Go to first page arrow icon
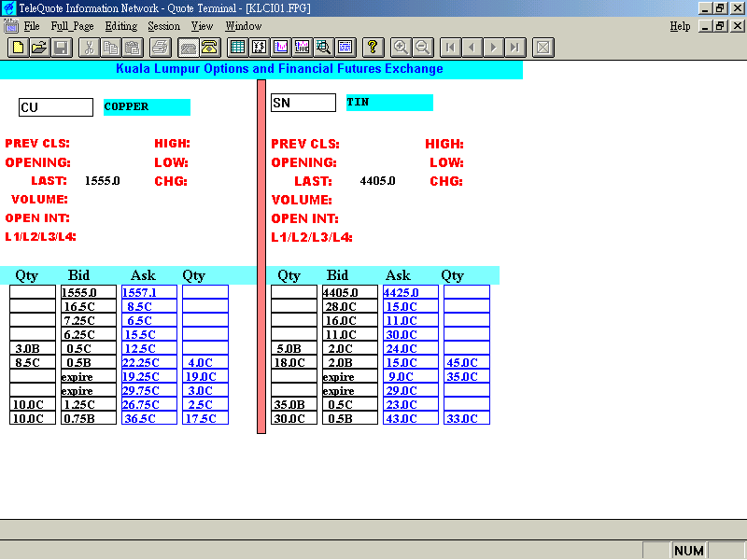The image size is (747, 560). pos(450,48)
